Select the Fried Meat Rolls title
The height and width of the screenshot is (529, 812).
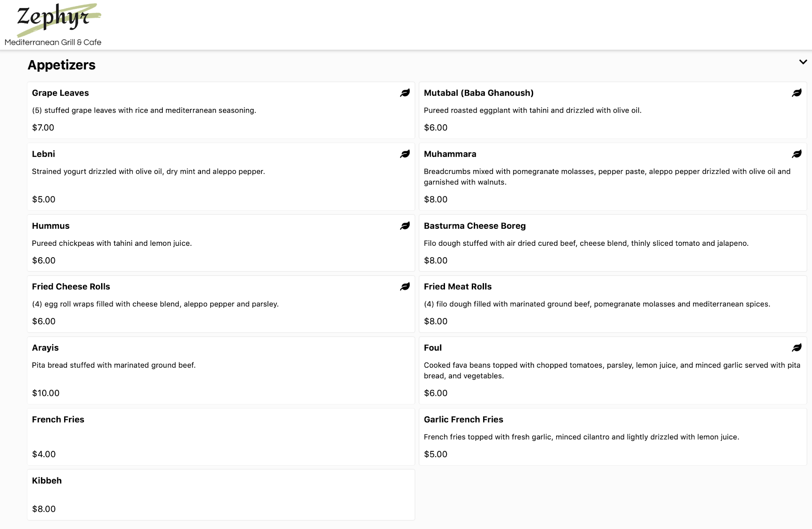coord(458,287)
